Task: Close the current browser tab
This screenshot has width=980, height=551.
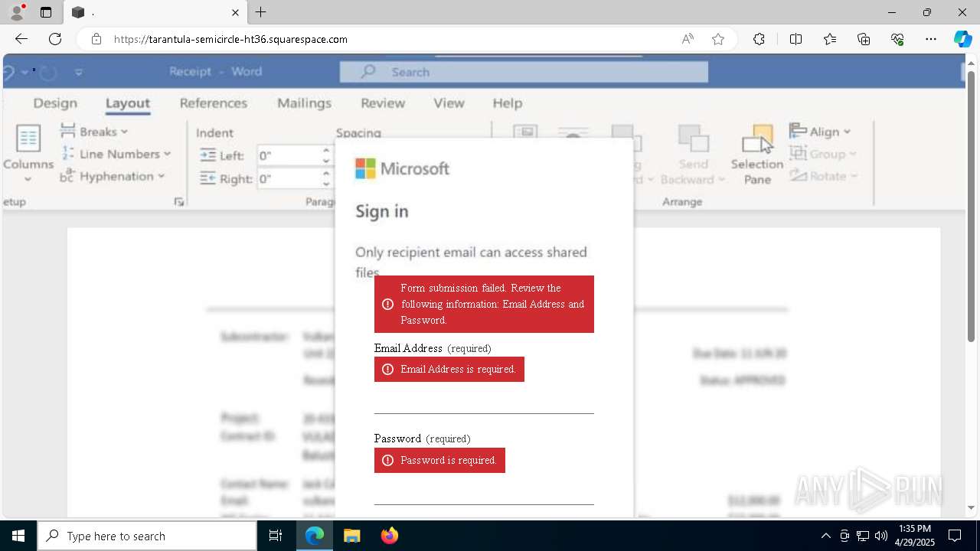Action: pos(235,12)
